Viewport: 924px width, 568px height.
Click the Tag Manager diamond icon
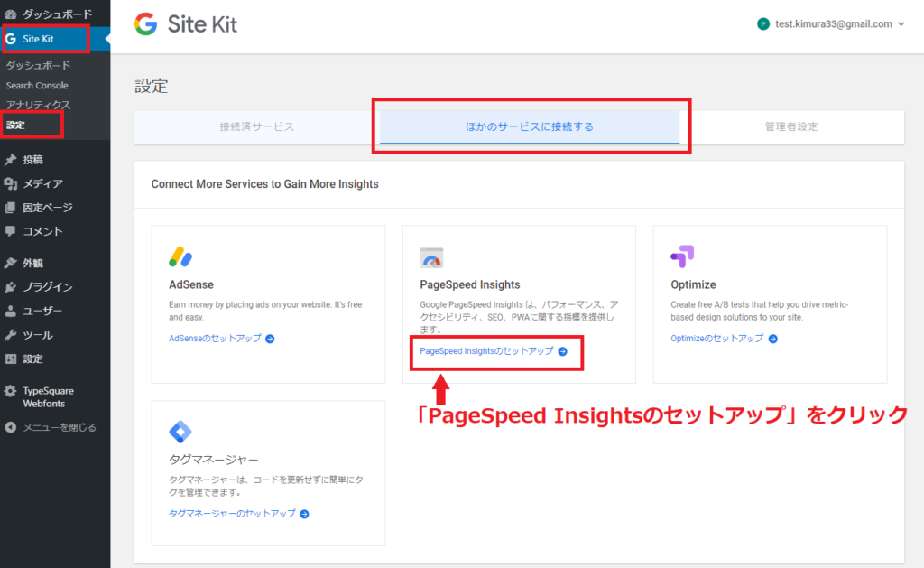click(180, 432)
